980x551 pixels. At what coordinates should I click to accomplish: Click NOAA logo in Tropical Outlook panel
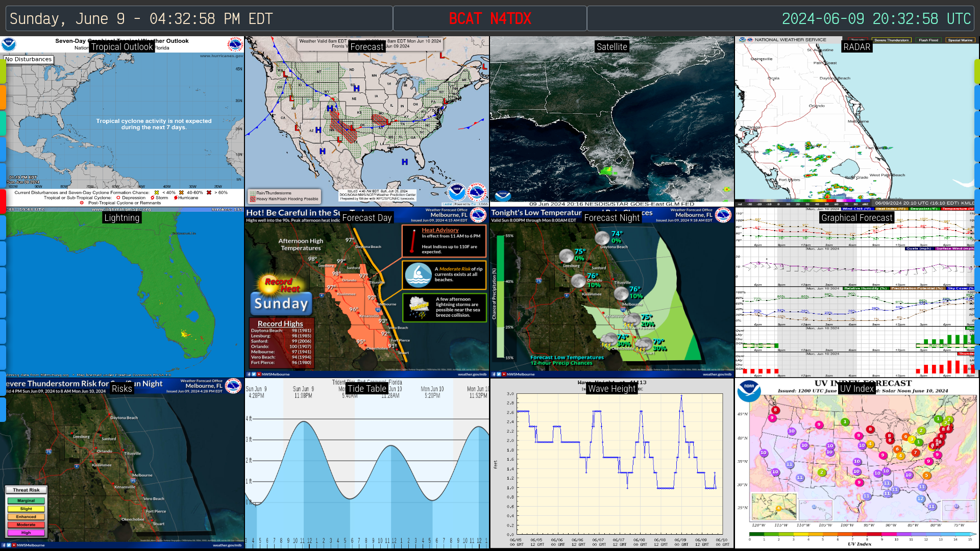click(9, 44)
